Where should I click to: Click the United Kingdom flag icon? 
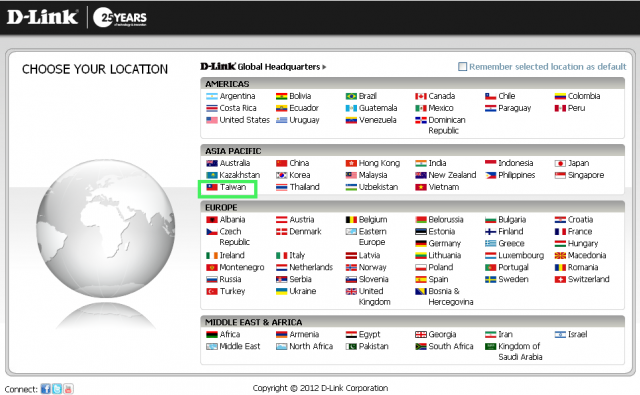(351, 292)
